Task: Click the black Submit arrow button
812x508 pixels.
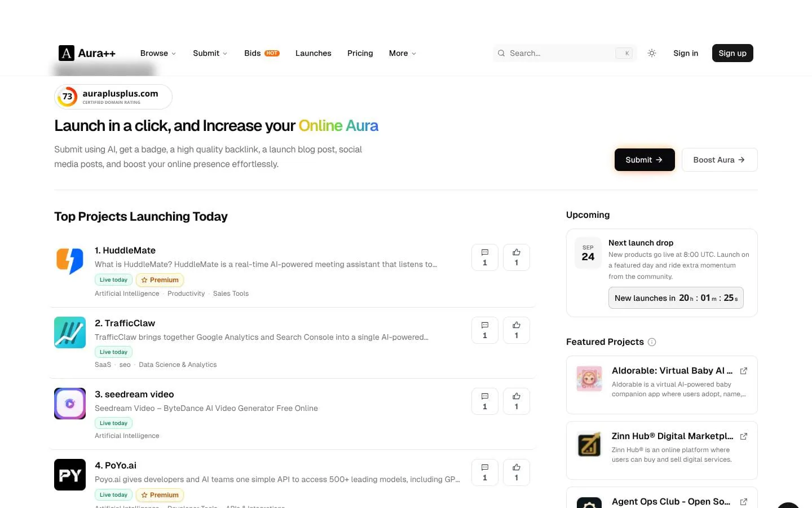Action: tap(645, 160)
